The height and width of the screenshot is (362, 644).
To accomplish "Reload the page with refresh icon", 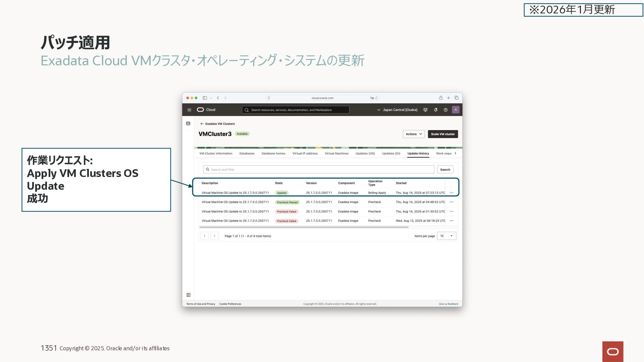I will 377,98.
